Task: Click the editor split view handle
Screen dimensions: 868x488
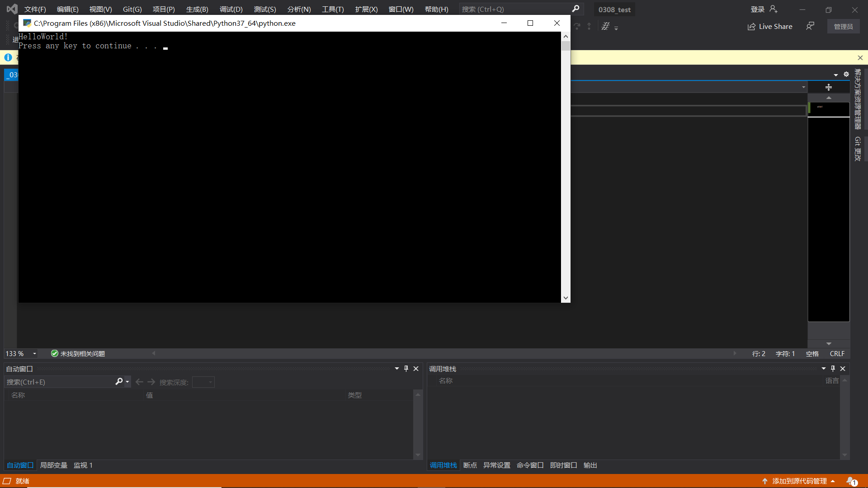Action: pos(828,87)
